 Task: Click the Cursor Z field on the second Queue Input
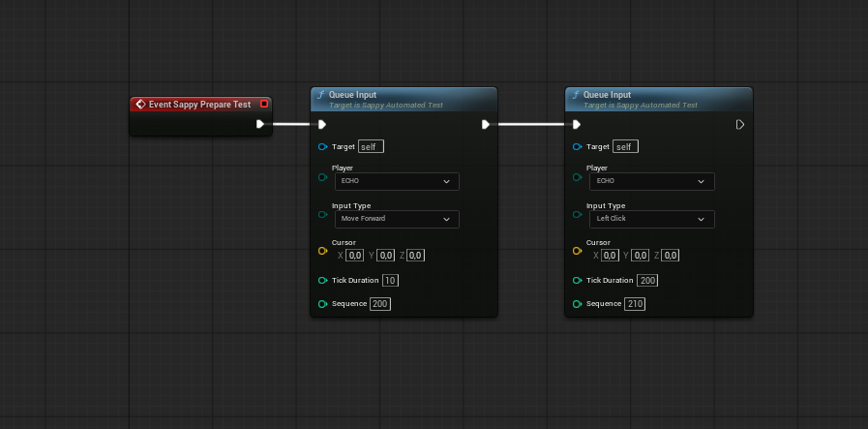click(x=671, y=256)
